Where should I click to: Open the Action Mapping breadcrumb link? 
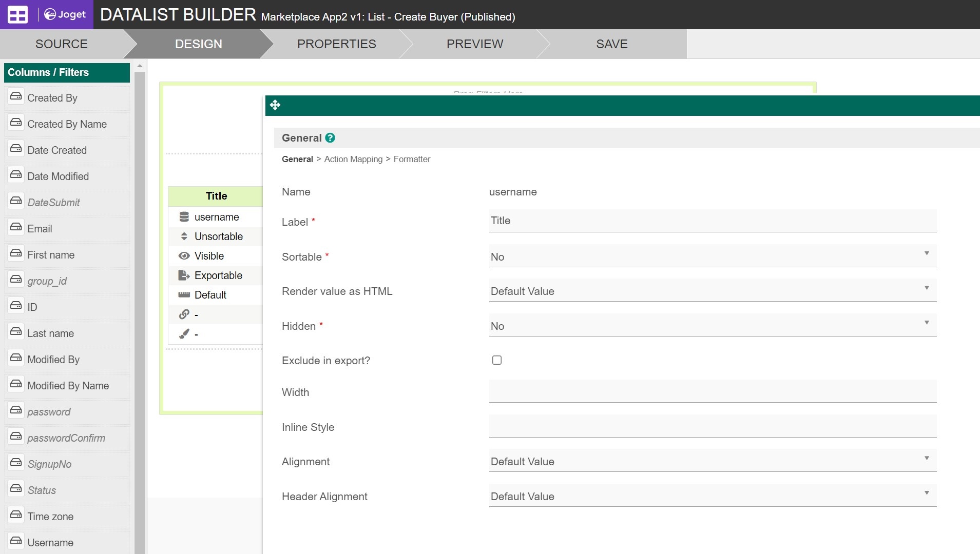point(353,159)
